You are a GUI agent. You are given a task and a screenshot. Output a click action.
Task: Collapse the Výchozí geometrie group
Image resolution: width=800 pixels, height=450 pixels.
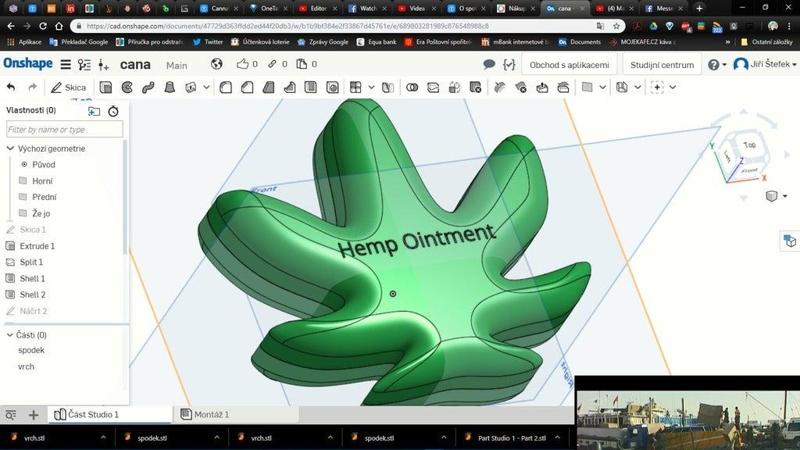tap(10, 148)
